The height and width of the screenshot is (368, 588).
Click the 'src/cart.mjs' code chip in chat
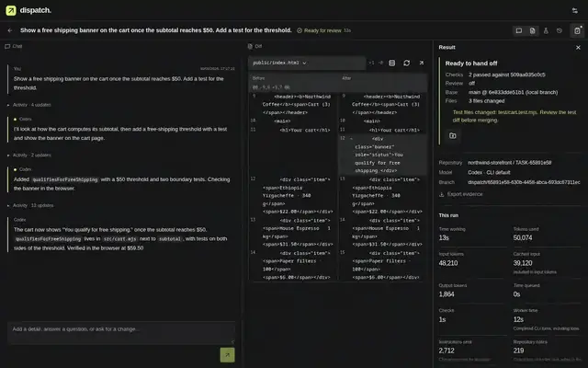[120, 239]
